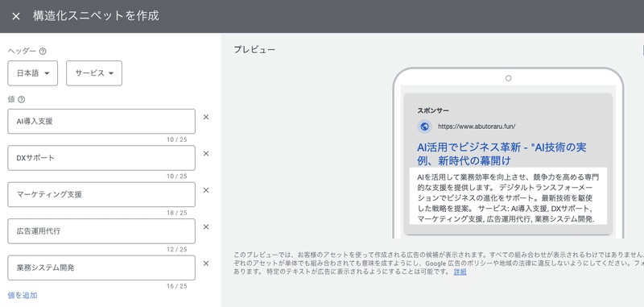Screen dimensions: 644x307
Task: Click the preview URL https://www.abutoraru.fun/
Action: tap(477, 127)
